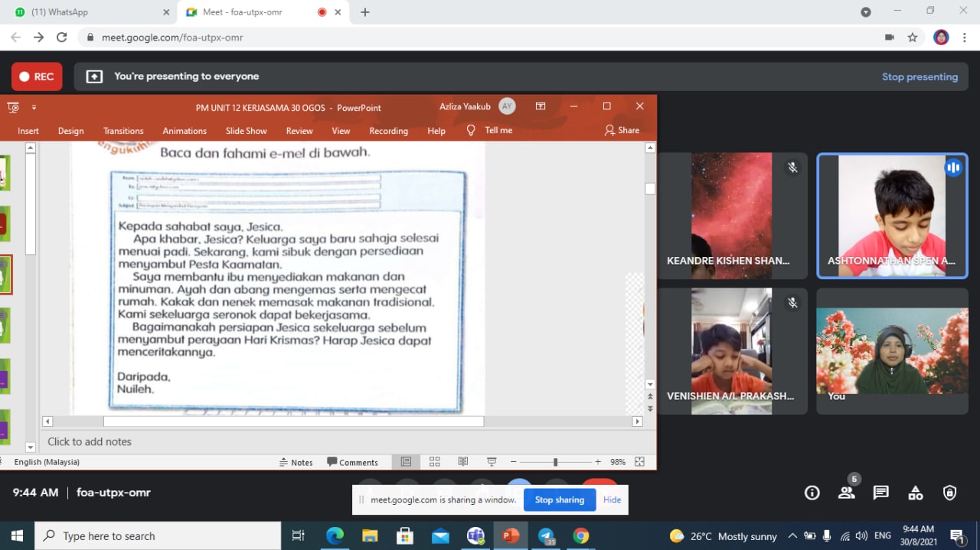
Task: Open host controls shield icon
Action: [x=949, y=493]
